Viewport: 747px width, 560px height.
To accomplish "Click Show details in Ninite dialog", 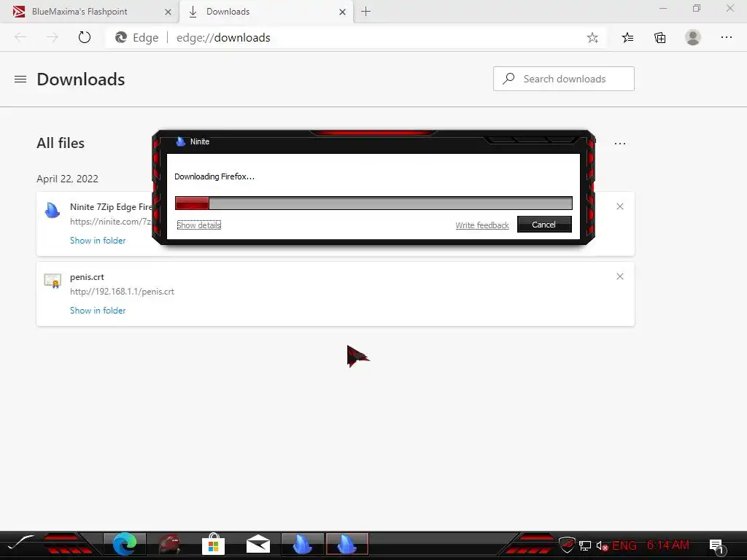I will 198,225.
